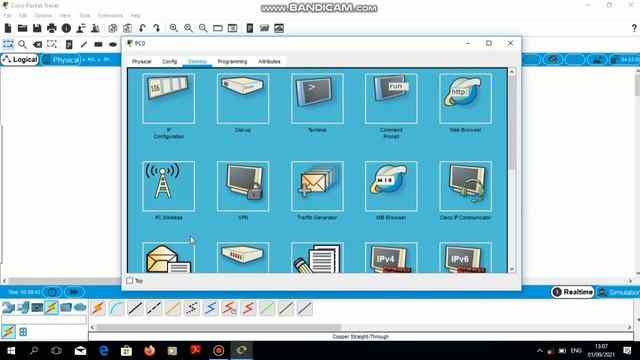Open the Email envelope app

click(169, 258)
